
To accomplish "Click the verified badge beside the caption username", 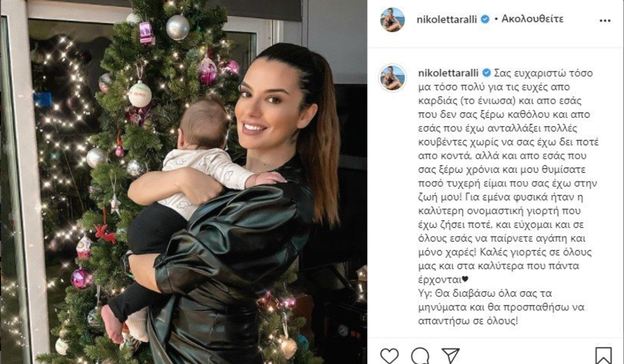I will (486, 72).
